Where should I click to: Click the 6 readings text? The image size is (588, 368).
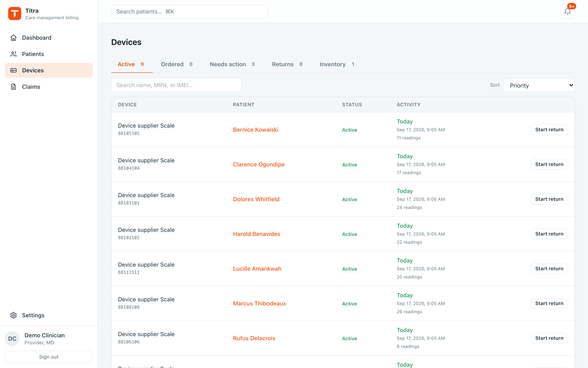point(408,347)
